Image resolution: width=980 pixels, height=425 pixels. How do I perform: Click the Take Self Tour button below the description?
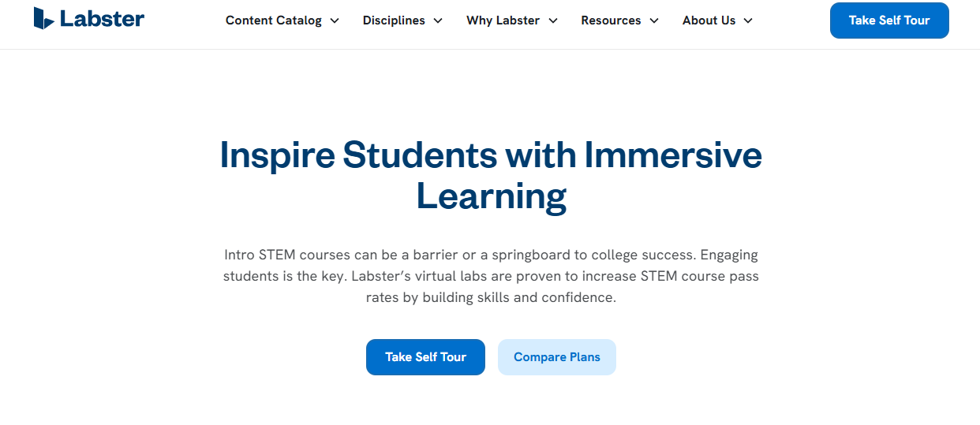(x=425, y=357)
